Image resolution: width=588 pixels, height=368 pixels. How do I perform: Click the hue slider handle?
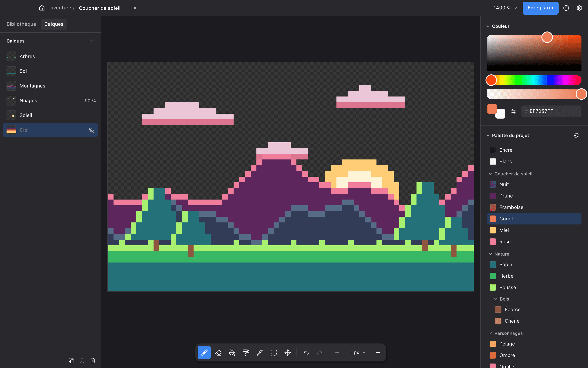pos(491,80)
